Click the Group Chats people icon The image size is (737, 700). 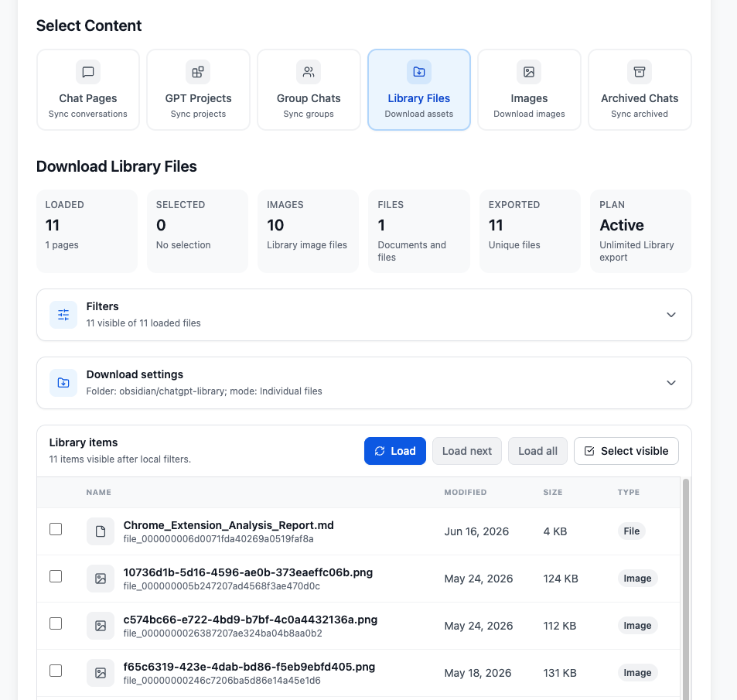pyautogui.click(x=309, y=72)
